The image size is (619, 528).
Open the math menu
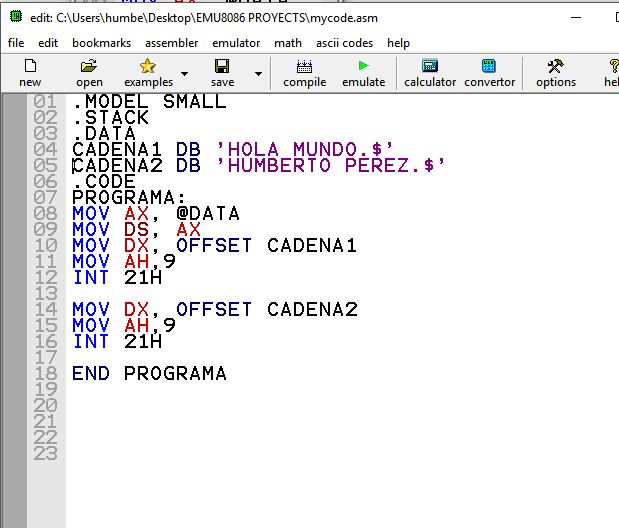pos(288,43)
